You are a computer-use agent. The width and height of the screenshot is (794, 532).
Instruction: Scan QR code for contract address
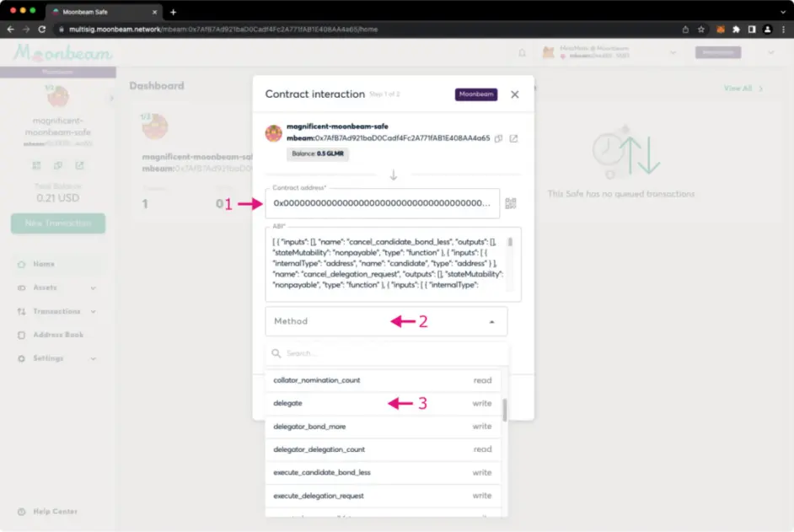click(x=511, y=203)
